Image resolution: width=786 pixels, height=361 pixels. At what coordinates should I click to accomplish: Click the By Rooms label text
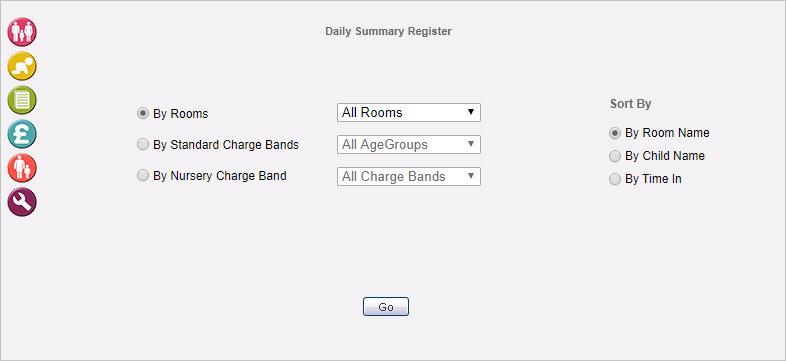coord(180,114)
